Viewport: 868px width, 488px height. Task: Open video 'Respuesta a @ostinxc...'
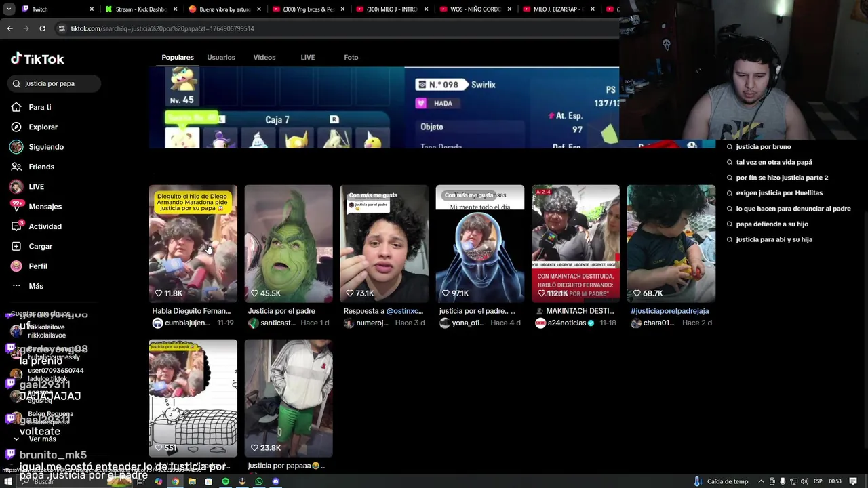(x=384, y=243)
